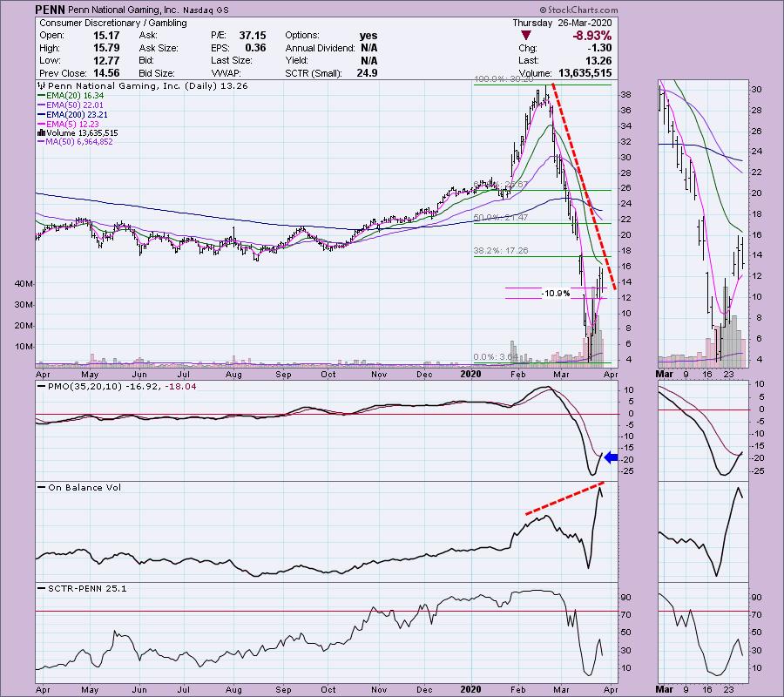Image resolution: width=784 pixels, height=697 pixels.
Task: Select the SCTR (Small) value 24.9
Action: 367,73
